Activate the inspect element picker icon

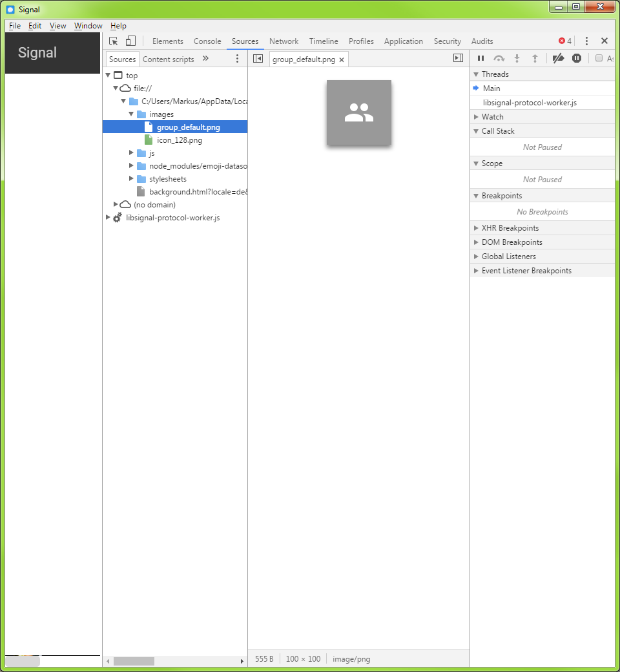click(x=114, y=41)
